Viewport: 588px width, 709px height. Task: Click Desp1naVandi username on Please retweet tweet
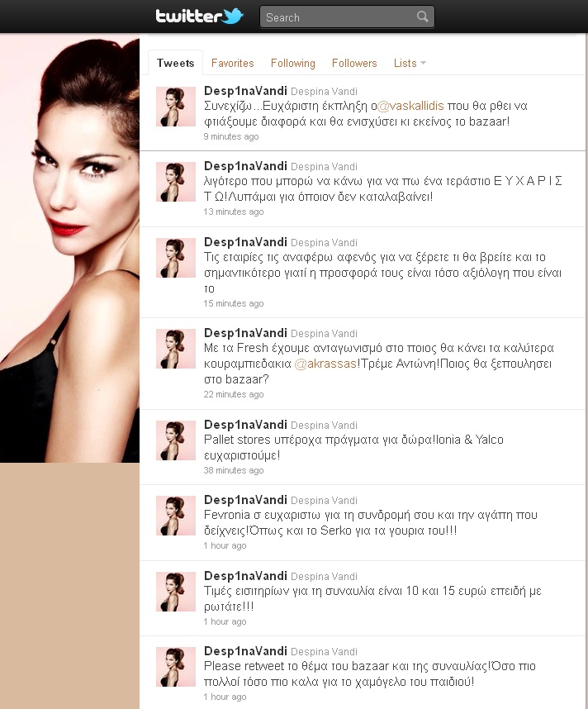click(x=245, y=651)
